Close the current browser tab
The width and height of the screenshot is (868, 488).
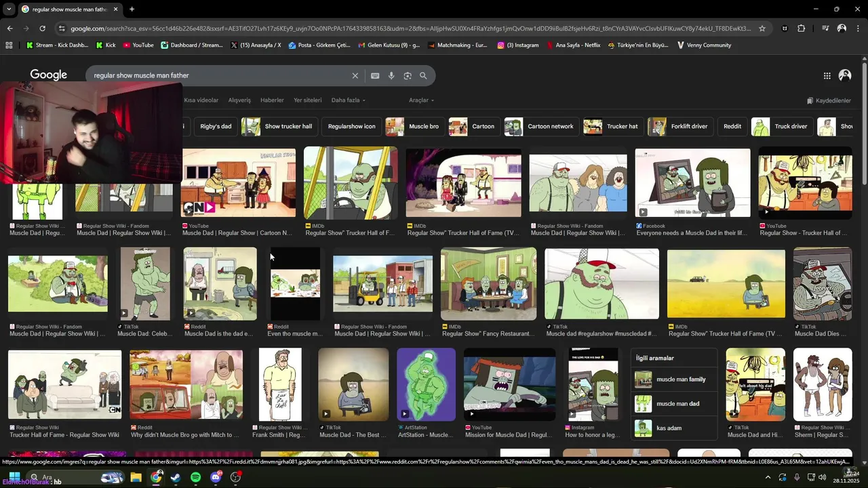point(116,9)
